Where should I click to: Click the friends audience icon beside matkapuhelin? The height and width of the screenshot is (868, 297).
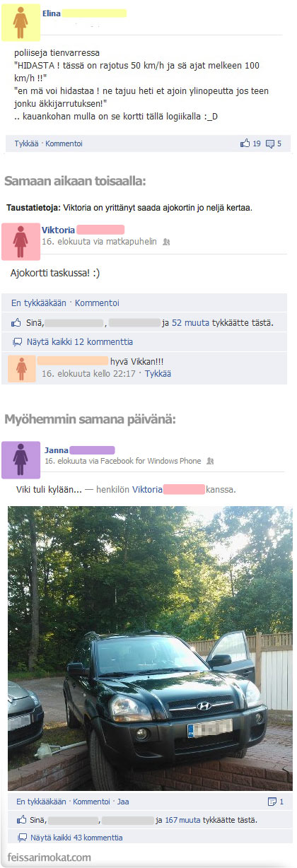point(166,242)
